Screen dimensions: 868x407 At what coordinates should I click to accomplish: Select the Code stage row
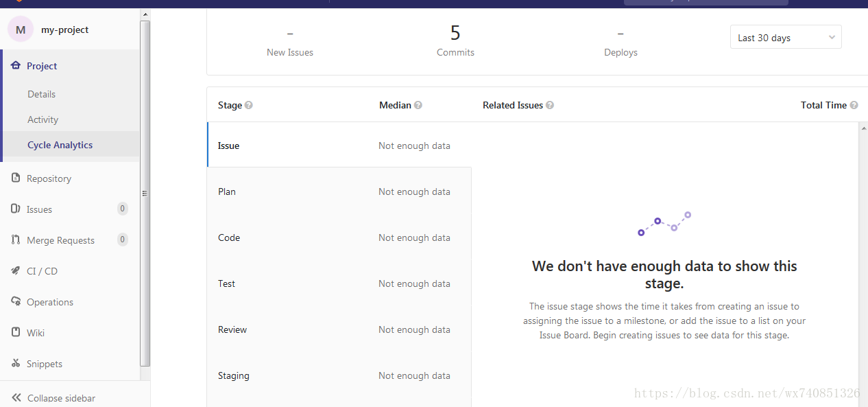tap(339, 237)
